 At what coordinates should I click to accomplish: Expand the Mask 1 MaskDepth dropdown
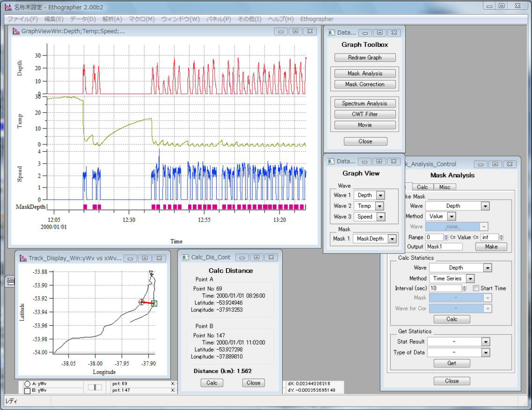point(391,239)
